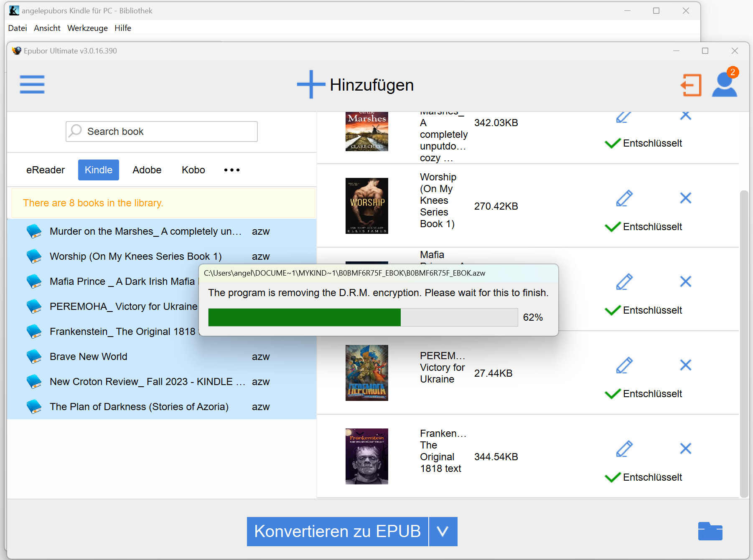
Task: Open Werkzeuge menu in Kindle window
Action: 87,28
